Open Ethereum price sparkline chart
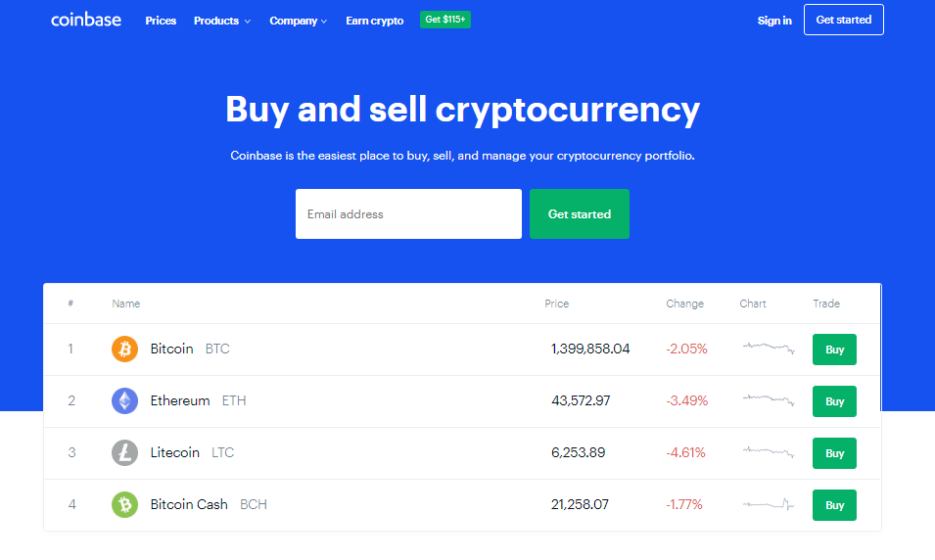The width and height of the screenshot is (935, 560). pyautogui.click(x=768, y=399)
